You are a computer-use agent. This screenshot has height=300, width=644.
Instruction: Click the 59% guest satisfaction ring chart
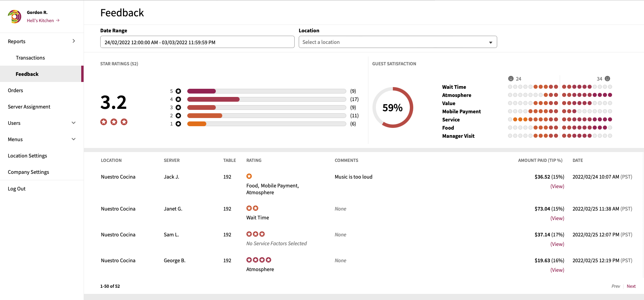(393, 107)
